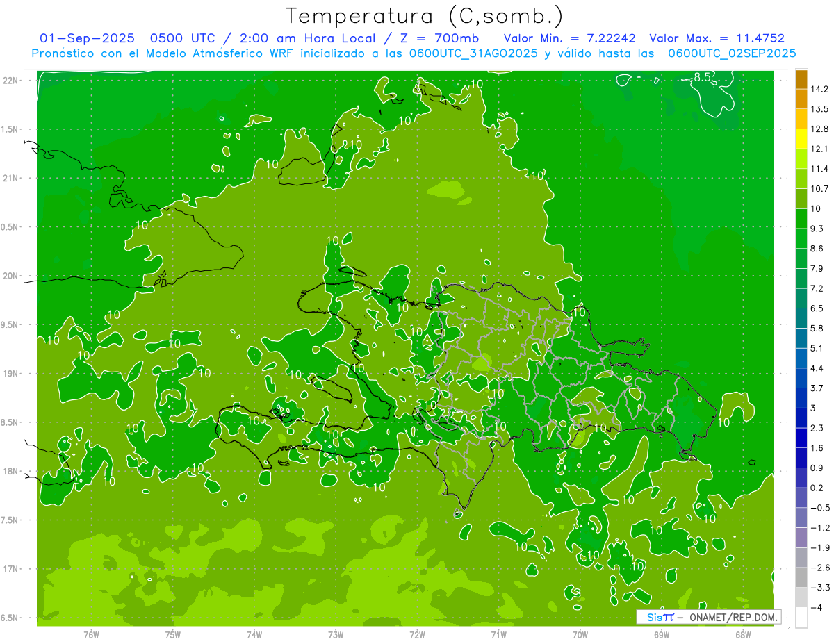Click the '6.5N' latitude axis label
Image resolution: width=834 pixels, height=644 pixels.
[x=10, y=618]
